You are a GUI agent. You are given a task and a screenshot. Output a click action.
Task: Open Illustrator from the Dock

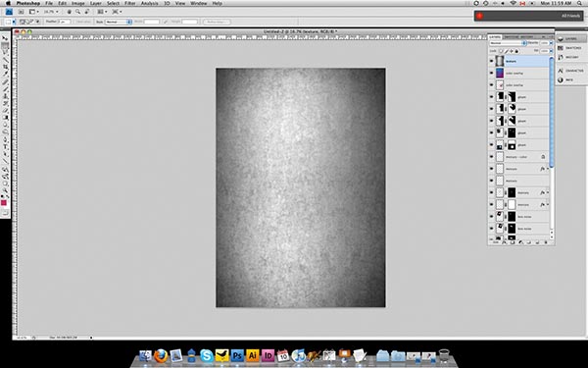coord(253,355)
